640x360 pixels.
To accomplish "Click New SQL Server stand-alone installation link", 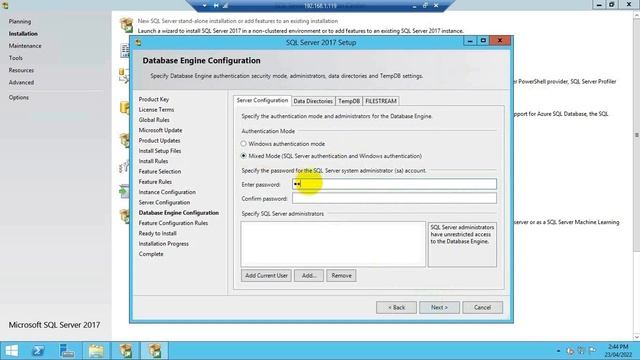I will coord(238,21).
